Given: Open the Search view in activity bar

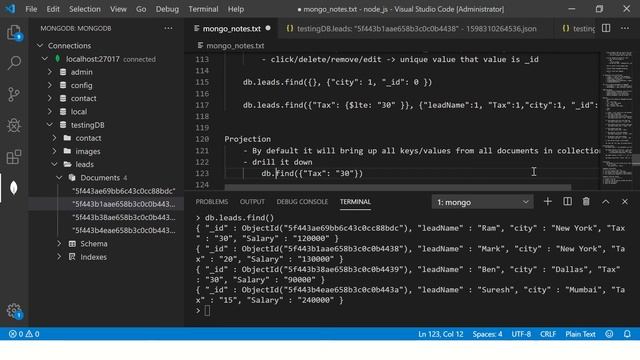Looking at the screenshot, I should coord(14,63).
